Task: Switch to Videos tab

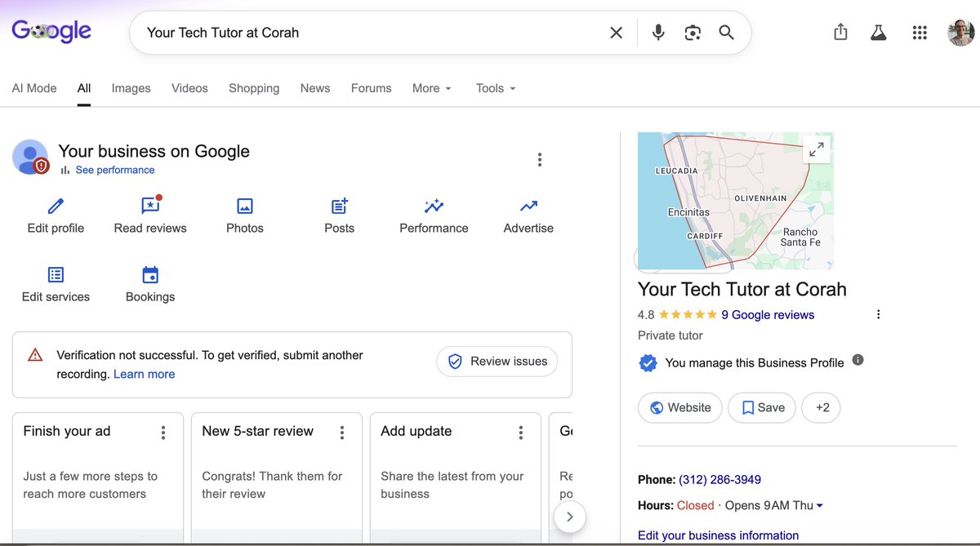Action: point(189,88)
